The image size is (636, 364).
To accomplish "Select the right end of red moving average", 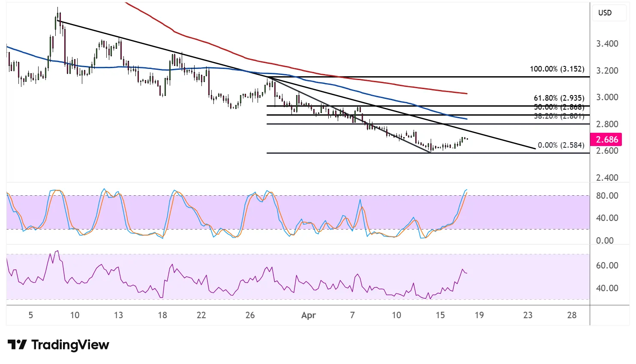I will click(466, 93).
